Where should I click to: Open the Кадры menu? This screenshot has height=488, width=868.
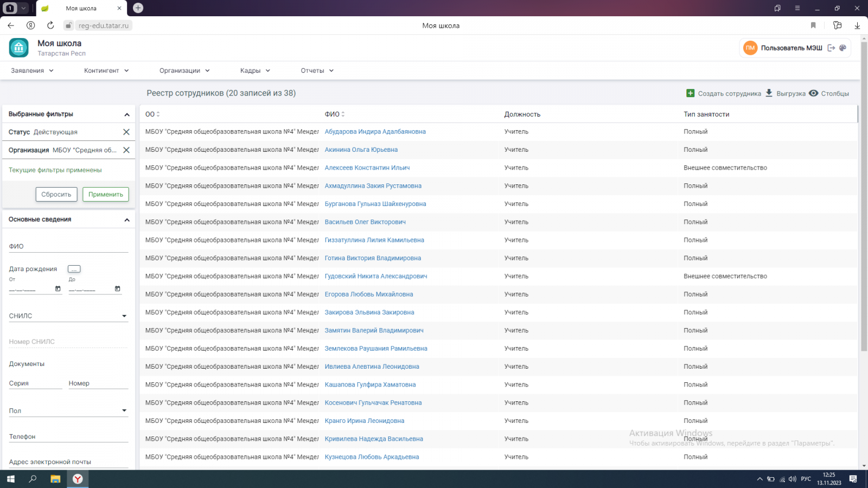[255, 70]
